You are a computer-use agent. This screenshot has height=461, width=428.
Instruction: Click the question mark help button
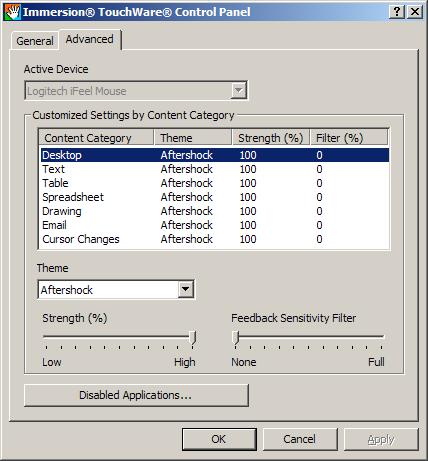coord(397,12)
